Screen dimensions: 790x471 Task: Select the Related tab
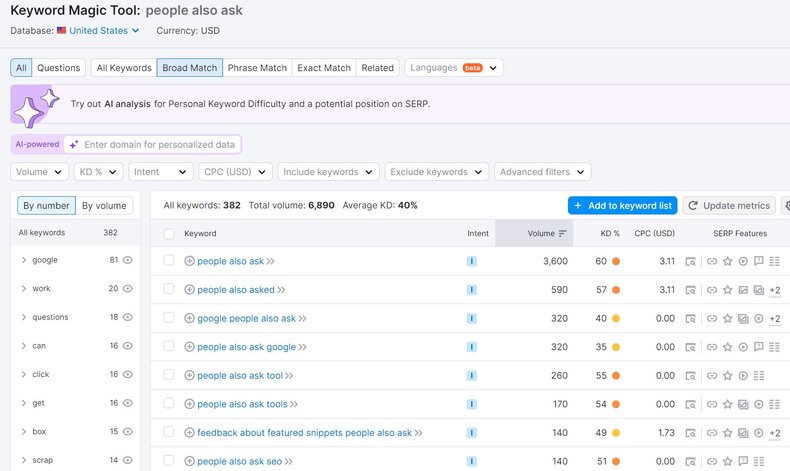pyautogui.click(x=377, y=68)
